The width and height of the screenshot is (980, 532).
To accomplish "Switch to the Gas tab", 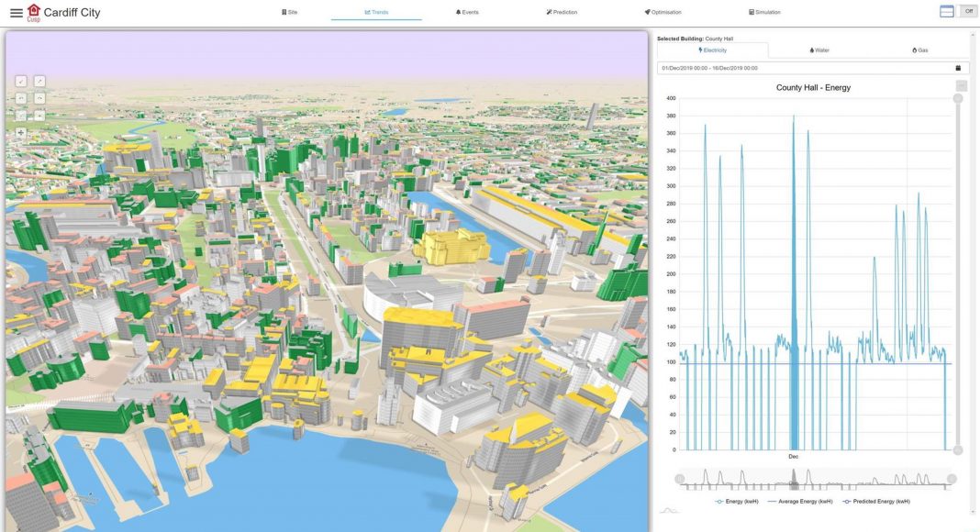I will [x=919, y=50].
